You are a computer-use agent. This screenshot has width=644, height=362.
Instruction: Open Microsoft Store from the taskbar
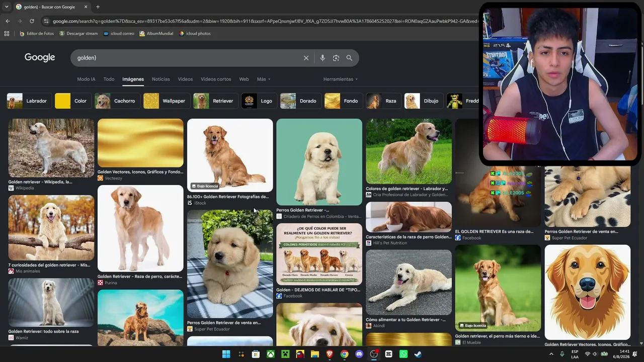[256, 354]
